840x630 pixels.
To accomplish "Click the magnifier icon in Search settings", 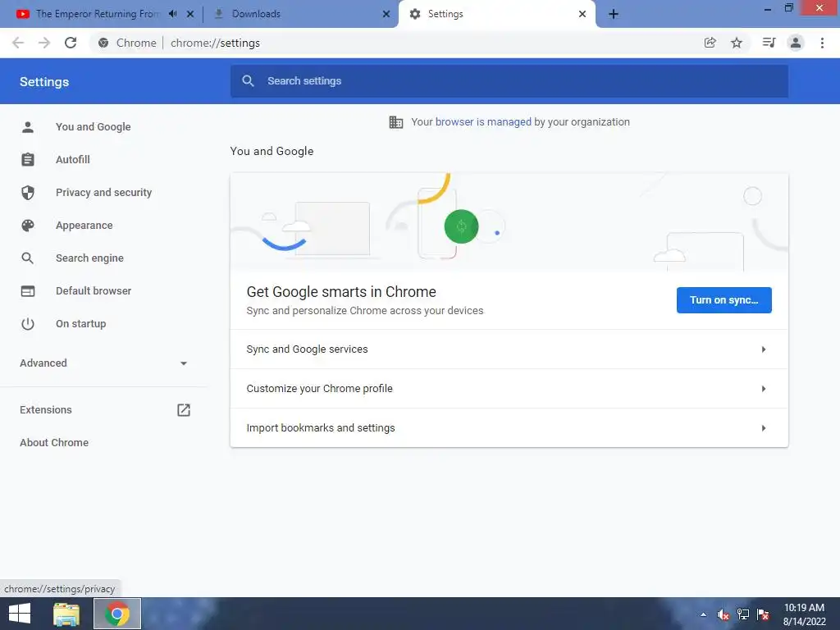I will (x=248, y=81).
